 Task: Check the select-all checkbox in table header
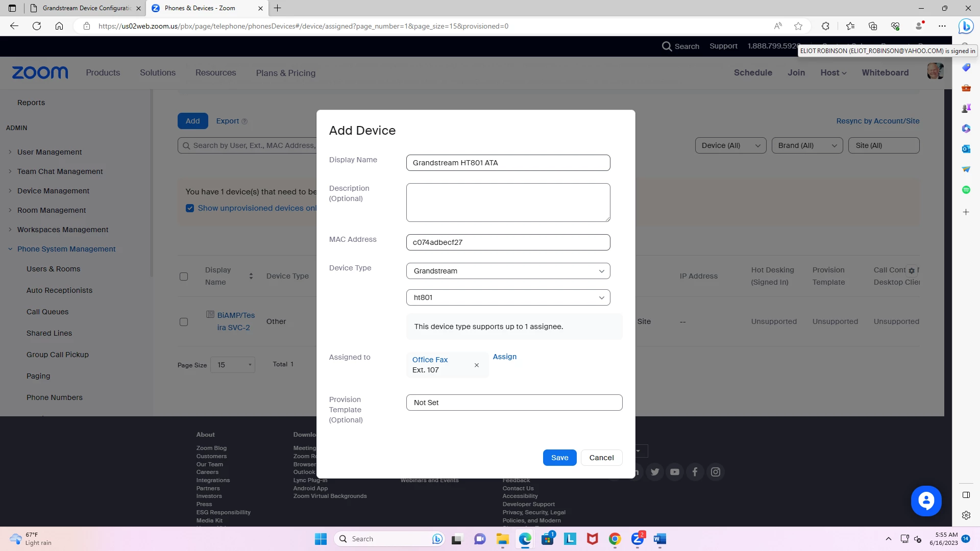tap(184, 277)
